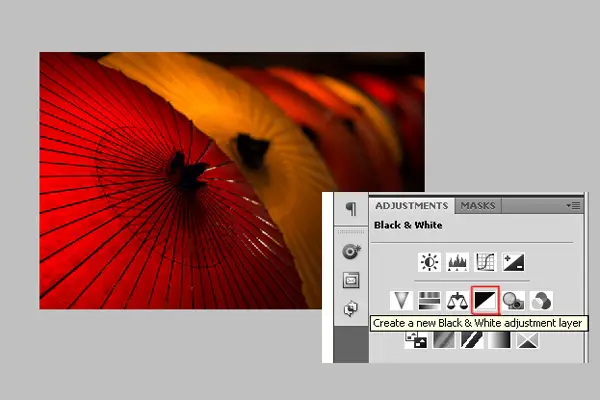The image size is (600, 400).
Task: Add a Photo Filter adjustment layer
Action: 513,300
